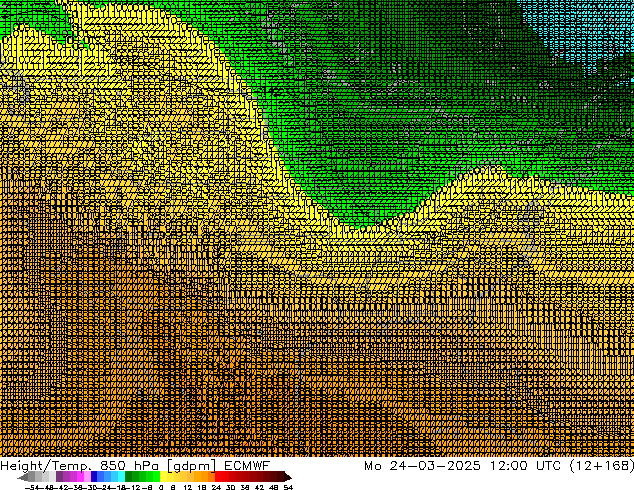634x490 pixels.
Task: Click the temperature color scale legend bar
Action: click(x=154, y=477)
